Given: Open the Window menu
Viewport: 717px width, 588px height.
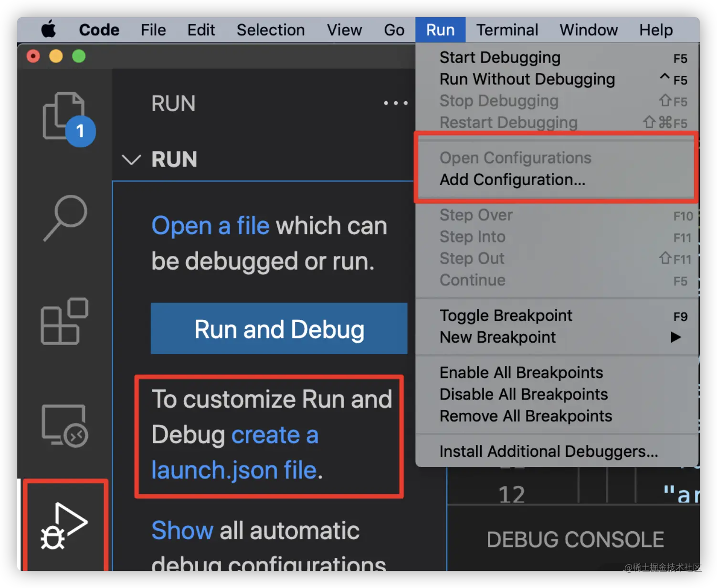Looking at the screenshot, I should click(589, 30).
